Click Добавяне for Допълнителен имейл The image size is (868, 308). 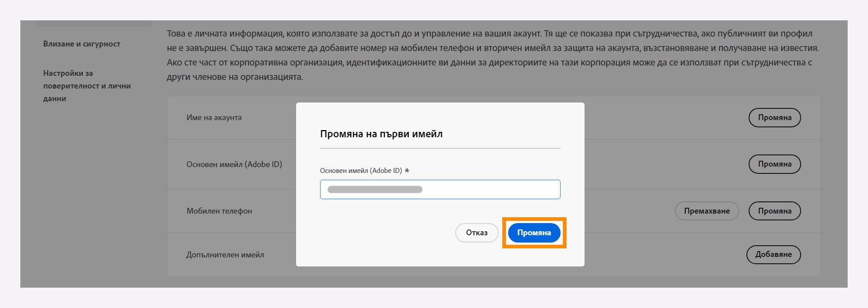pos(774,254)
